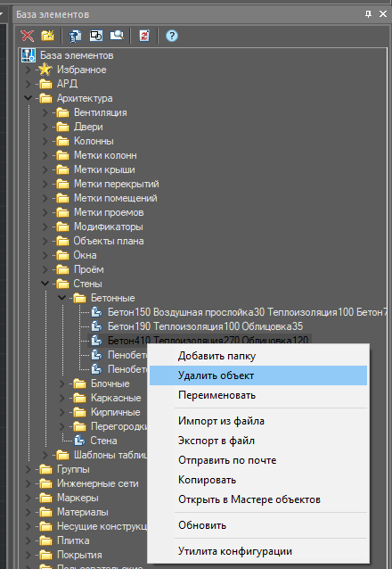Click the rectangle-and-circle shapes toolbar icon
Image resolution: width=392 pixels, height=569 pixels.
click(x=96, y=36)
